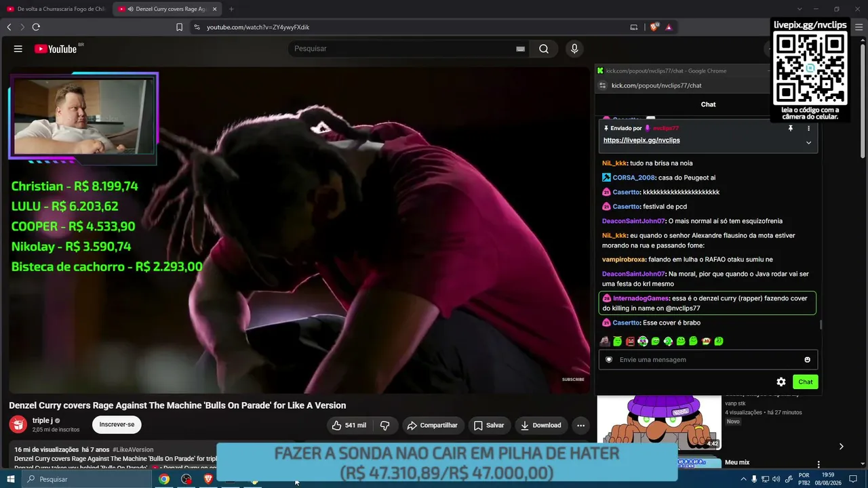Image resolution: width=868 pixels, height=488 pixels.
Task: Show next recommendation chips with right arrow
Action: point(841,446)
